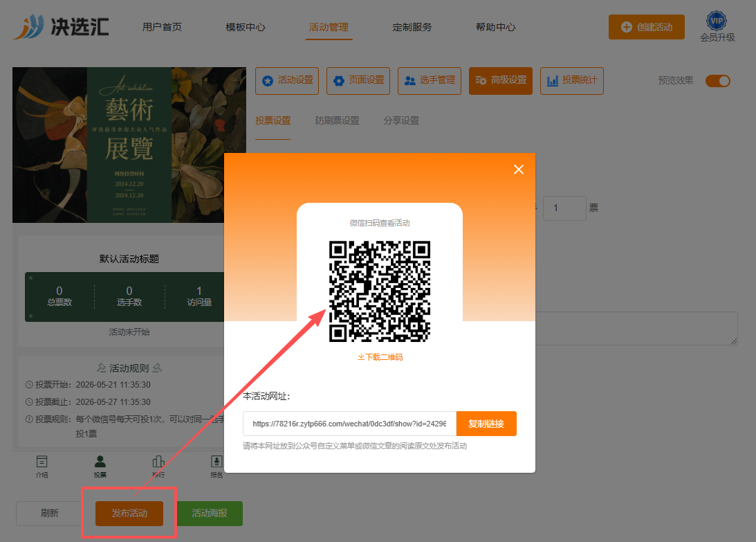Click the activity QR code image
This screenshot has height=542, width=756.
[x=380, y=291]
